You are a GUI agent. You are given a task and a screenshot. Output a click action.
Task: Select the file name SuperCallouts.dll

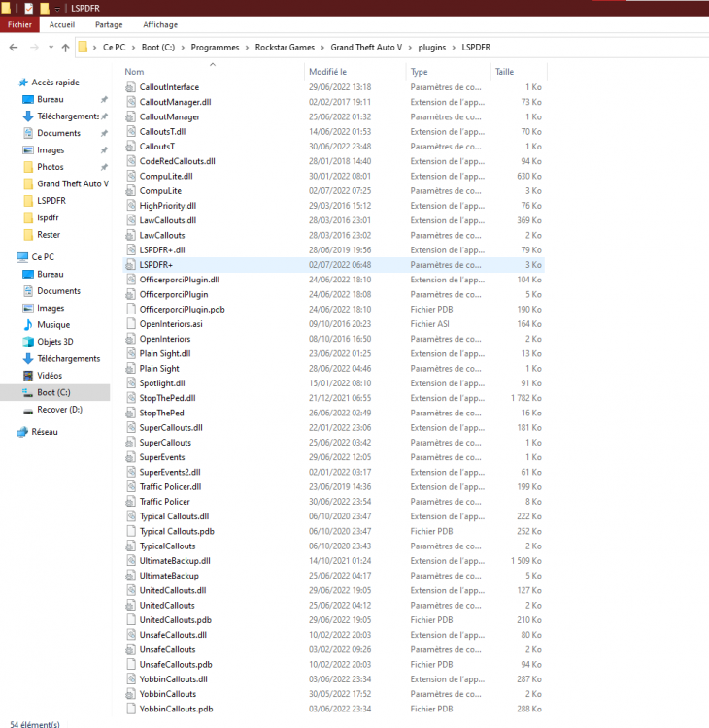coord(171,428)
